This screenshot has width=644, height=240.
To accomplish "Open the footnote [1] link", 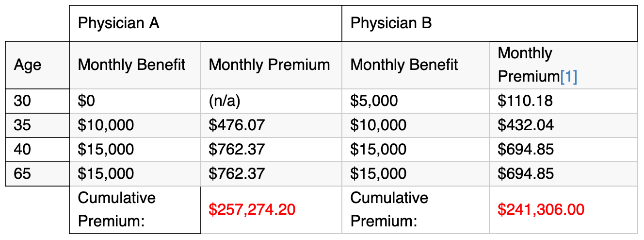I will [568, 77].
